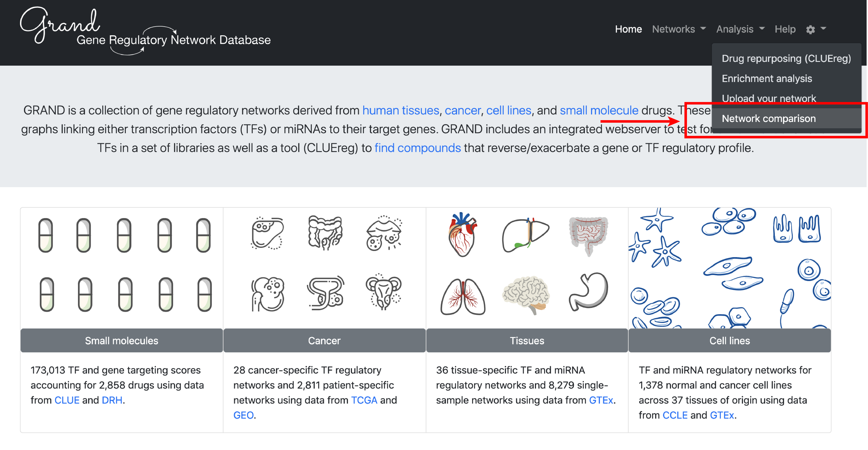Go to the Home nav item

(x=628, y=29)
